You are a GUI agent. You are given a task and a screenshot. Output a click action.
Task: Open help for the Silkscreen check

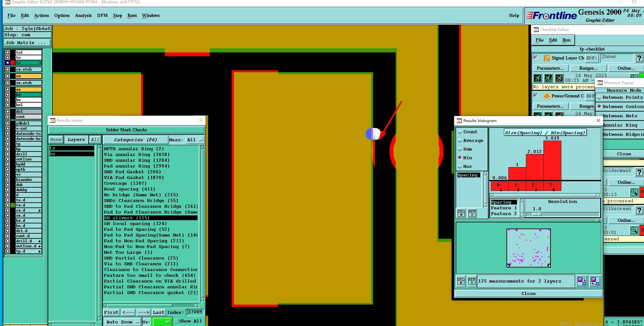[639, 210]
